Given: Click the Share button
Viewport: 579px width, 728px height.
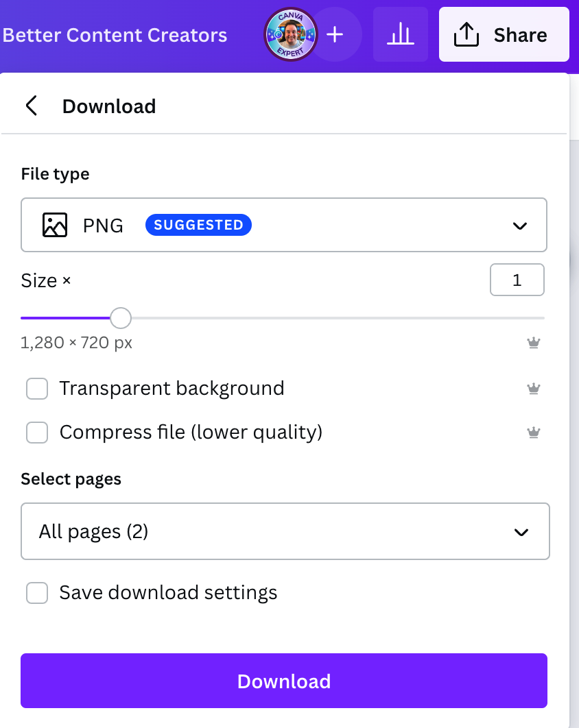Looking at the screenshot, I should click(x=504, y=34).
